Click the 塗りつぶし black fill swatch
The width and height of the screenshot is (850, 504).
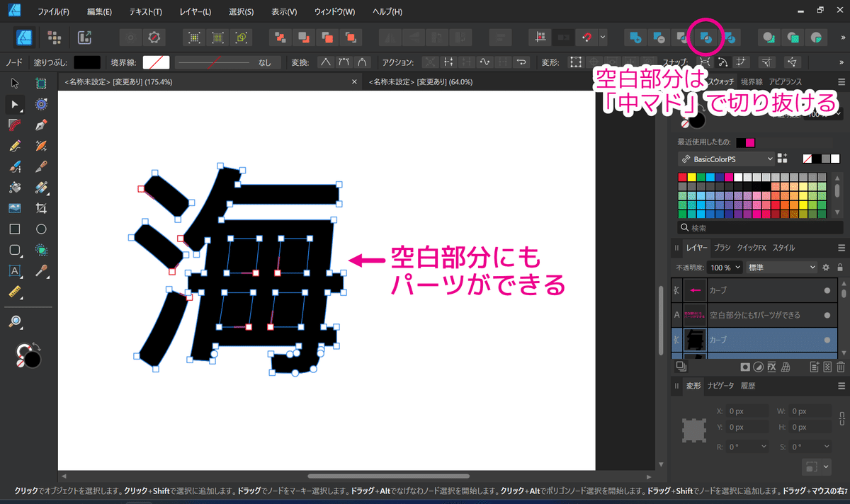(x=87, y=62)
